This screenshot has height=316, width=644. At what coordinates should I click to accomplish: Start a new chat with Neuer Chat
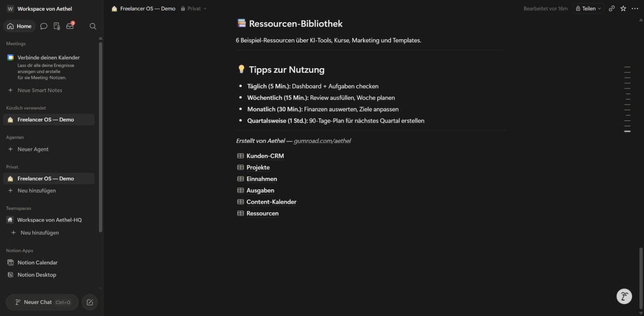coord(42,302)
